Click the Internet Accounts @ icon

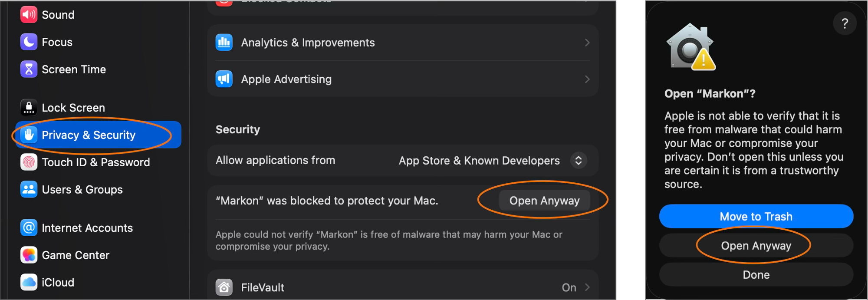coord(29,228)
